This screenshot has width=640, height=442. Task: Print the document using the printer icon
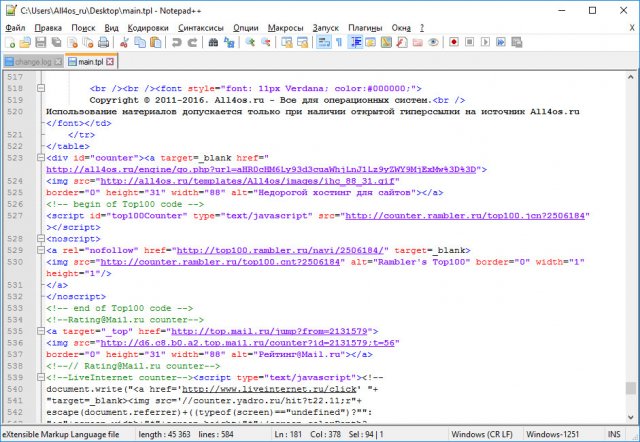103,42
